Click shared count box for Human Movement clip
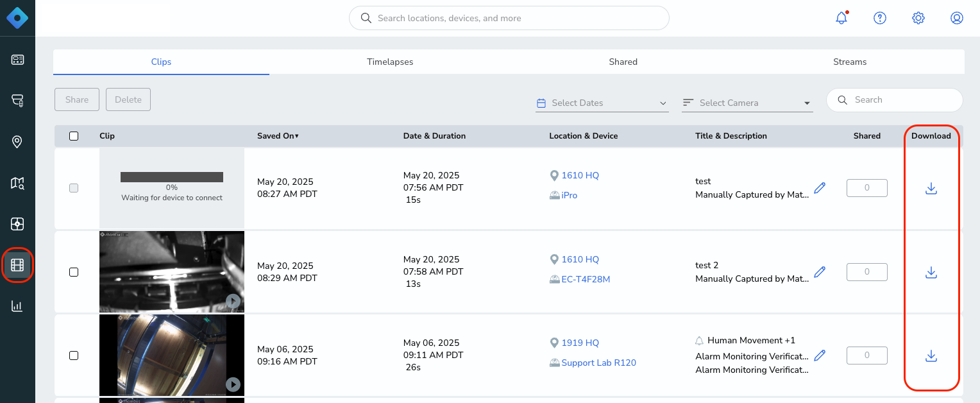The height and width of the screenshot is (403, 980). pos(867,356)
